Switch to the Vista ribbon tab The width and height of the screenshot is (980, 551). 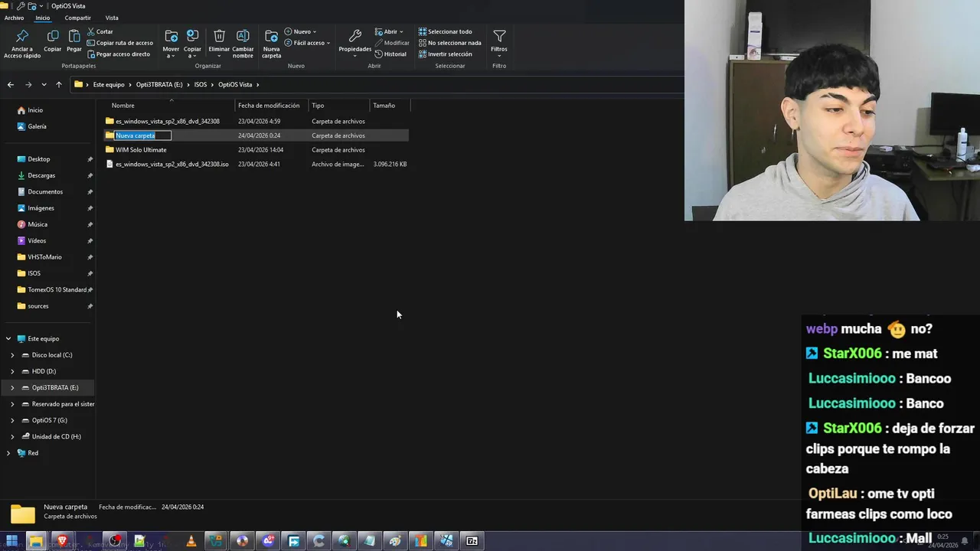coord(112,18)
